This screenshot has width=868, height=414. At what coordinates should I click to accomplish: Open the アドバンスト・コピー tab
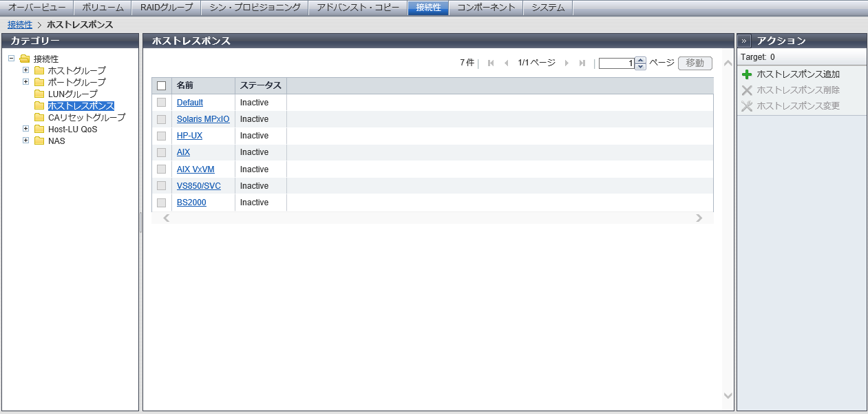(x=358, y=8)
